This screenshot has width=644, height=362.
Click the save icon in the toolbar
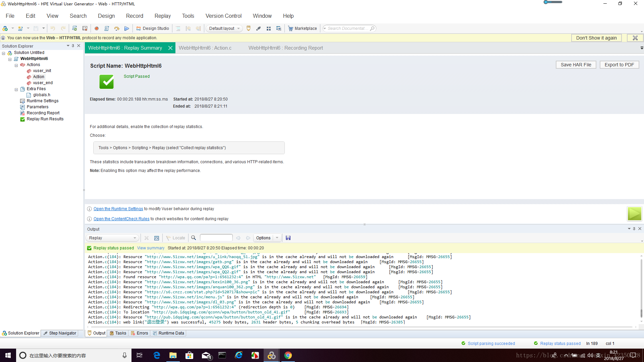(36, 28)
